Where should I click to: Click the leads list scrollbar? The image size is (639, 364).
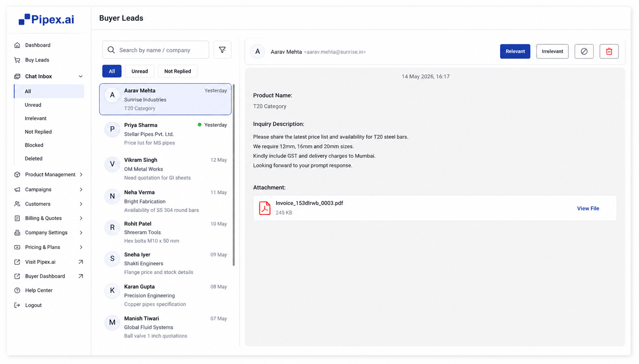coord(234,175)
